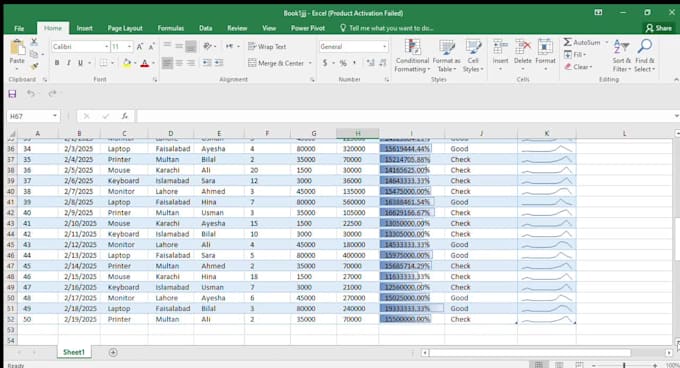Select column H header
This screenshot has height=368, width=680.
[x=358, y=134]
